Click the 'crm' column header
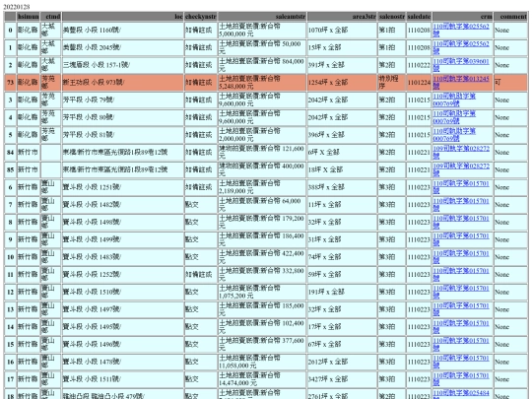The width and height of the screenshot is (532, 399). click(x=462, y=17)
